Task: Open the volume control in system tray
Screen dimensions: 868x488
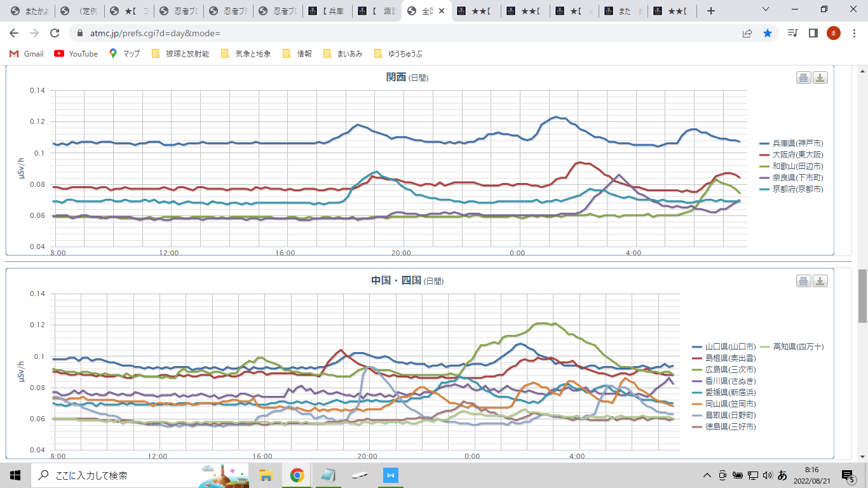Action: (x=767, y=475)
